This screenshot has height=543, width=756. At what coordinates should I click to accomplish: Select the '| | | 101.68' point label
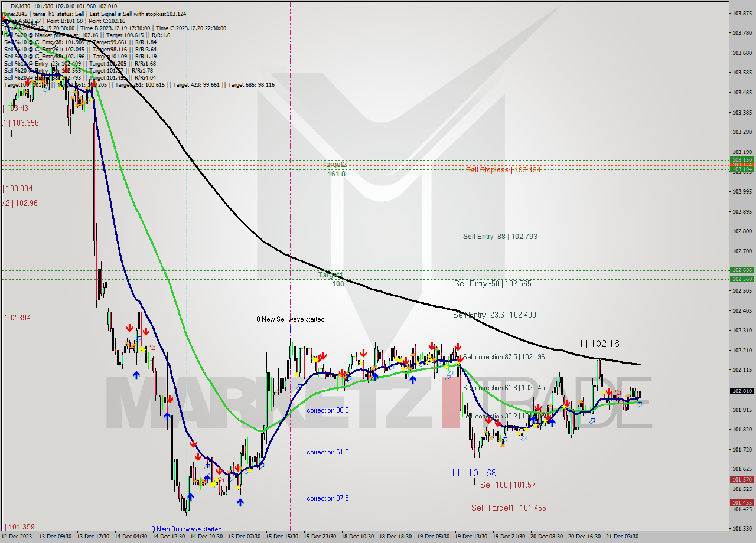(x=474, y=473)
